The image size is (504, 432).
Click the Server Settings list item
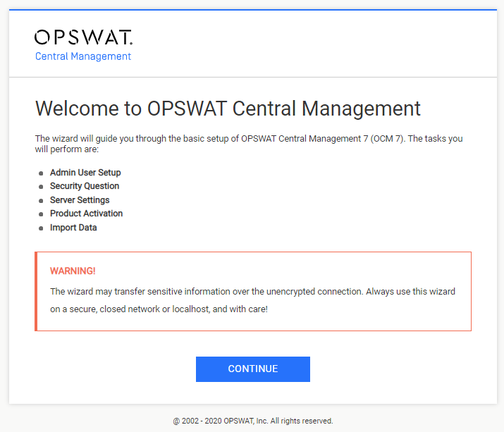click(80, 200)
